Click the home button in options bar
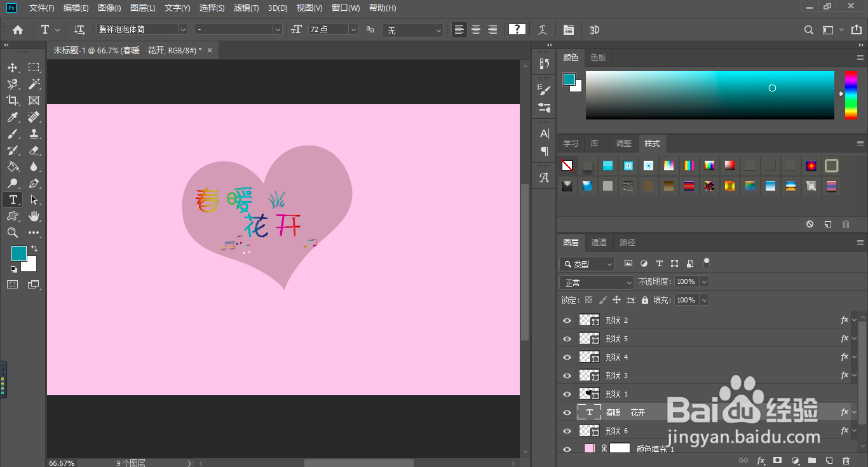The width and height of the screenshot is (868, 467). point(18,30)
